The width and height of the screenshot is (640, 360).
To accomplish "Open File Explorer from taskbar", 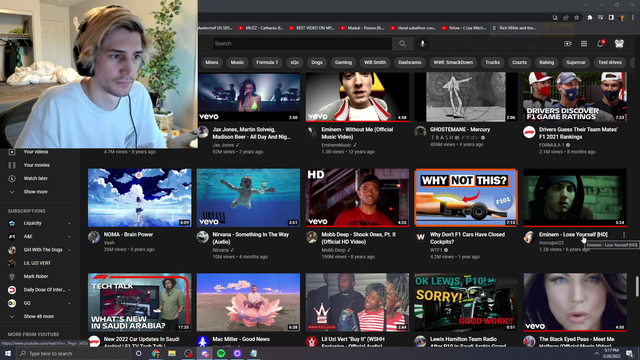I will pos(172,353).
